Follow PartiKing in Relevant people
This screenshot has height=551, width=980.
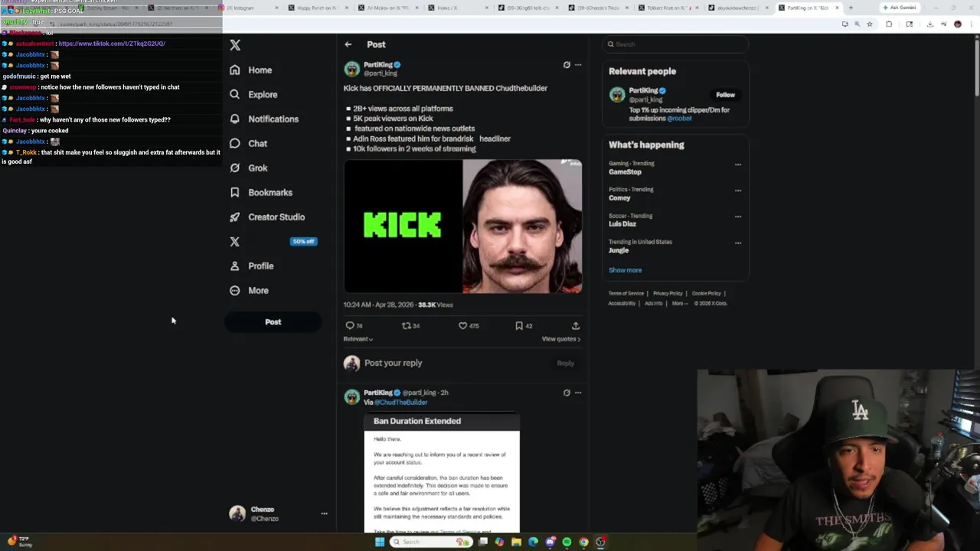point(725,95)
